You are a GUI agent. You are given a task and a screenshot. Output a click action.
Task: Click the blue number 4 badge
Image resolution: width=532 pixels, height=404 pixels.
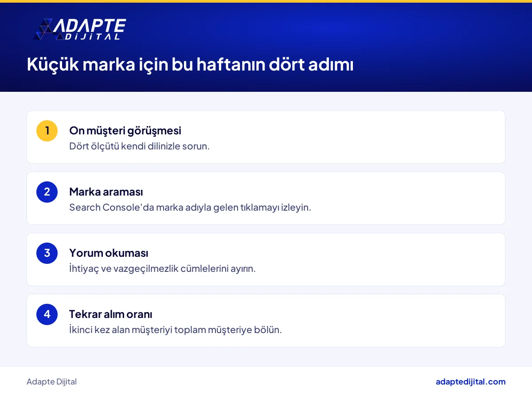47,314
